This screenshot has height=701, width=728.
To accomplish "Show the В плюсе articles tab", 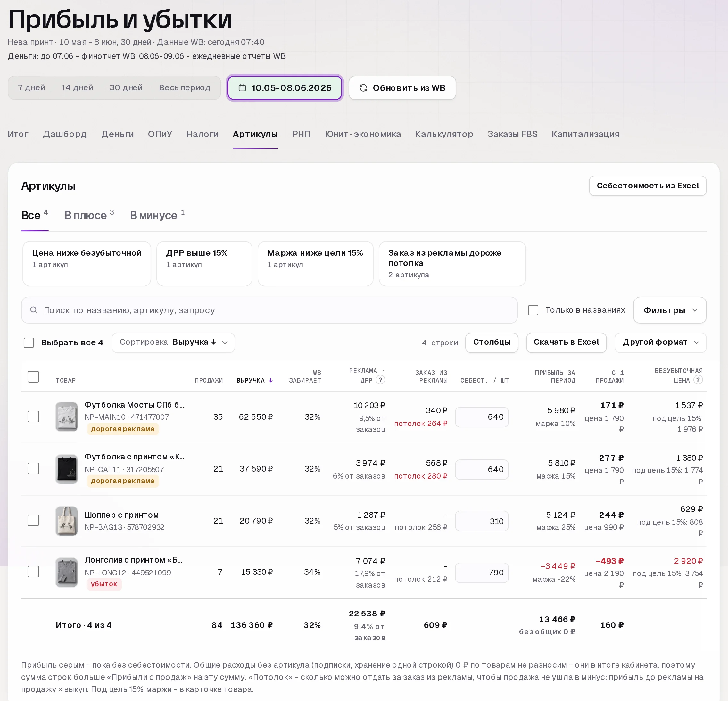I will [x=89, y=215].
